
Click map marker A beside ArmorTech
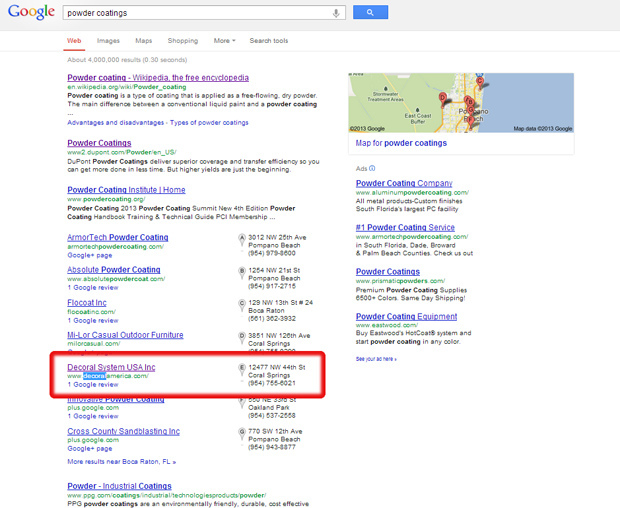pyautogui.click(x=241, y=238)
